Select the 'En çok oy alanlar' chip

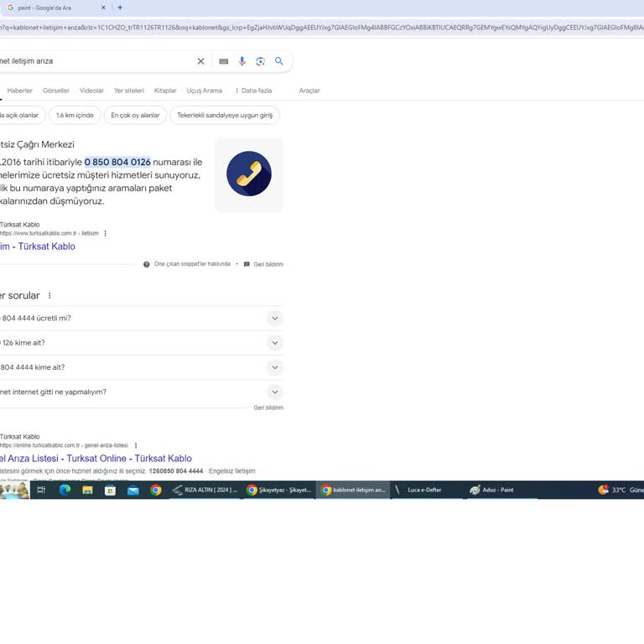point(135,116)
